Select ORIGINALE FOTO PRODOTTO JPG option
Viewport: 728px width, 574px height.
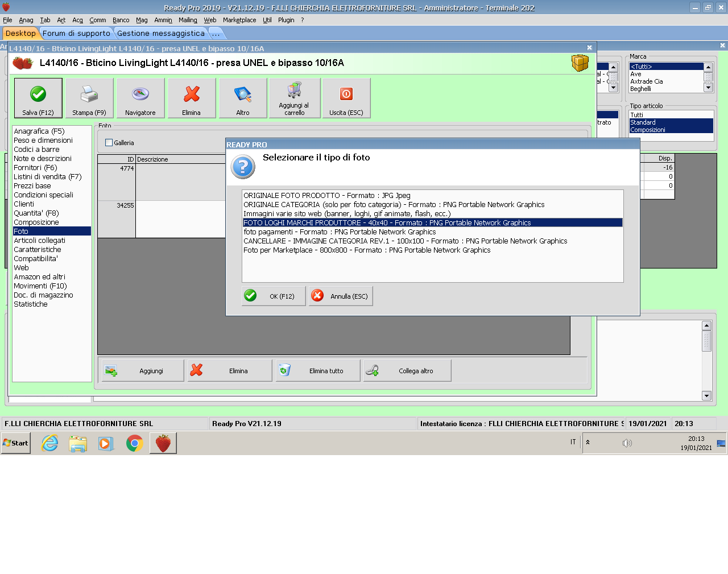[432, 195]
